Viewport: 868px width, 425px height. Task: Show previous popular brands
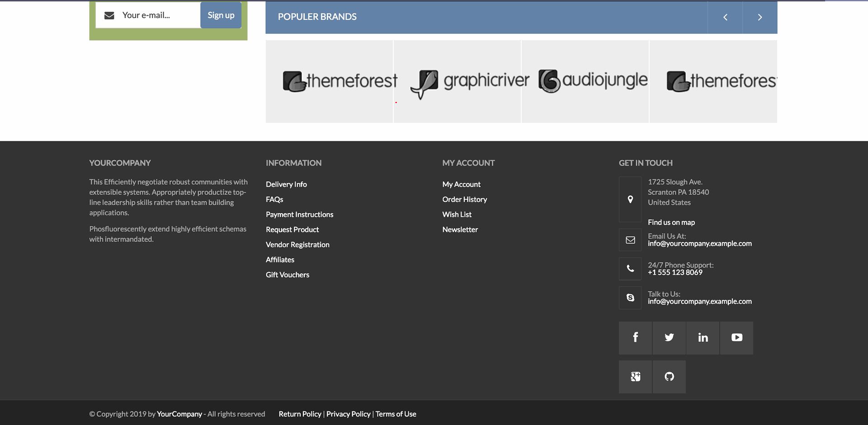click(x=725, y=17)
